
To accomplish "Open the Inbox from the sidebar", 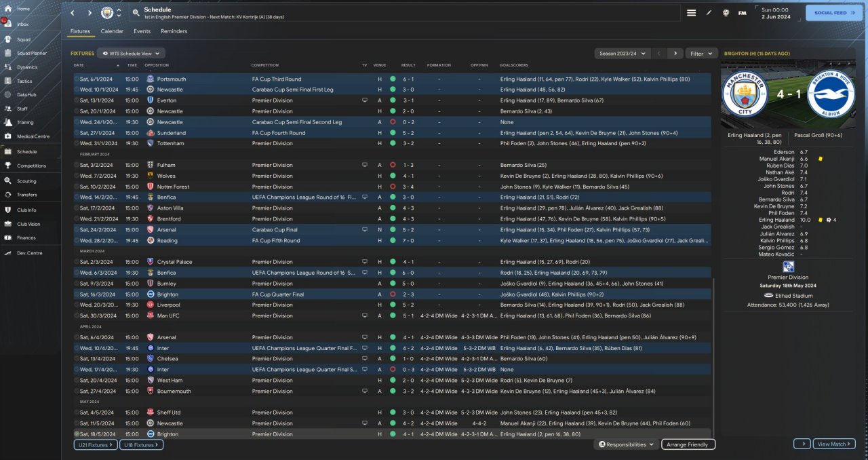I will 9,24.
